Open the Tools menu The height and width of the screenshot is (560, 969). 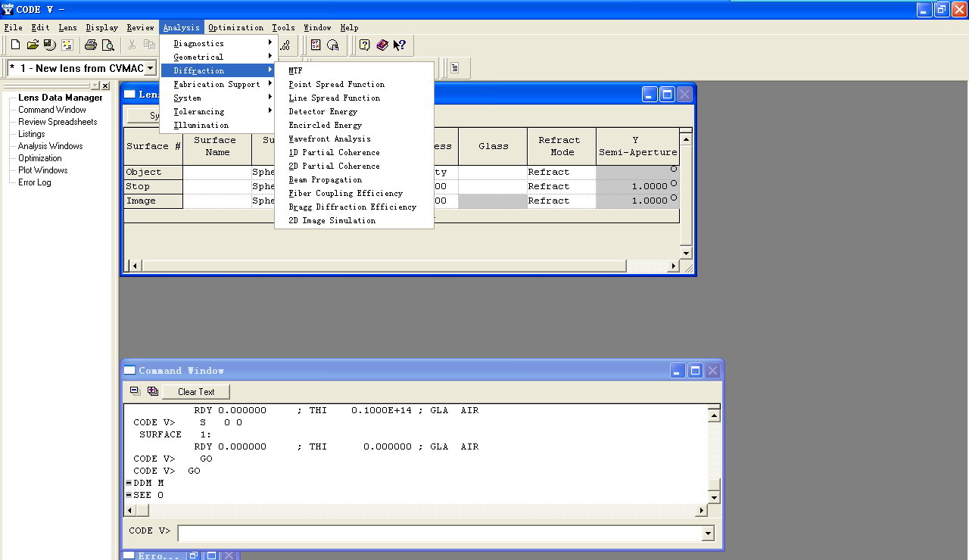(x=283, y=27)
